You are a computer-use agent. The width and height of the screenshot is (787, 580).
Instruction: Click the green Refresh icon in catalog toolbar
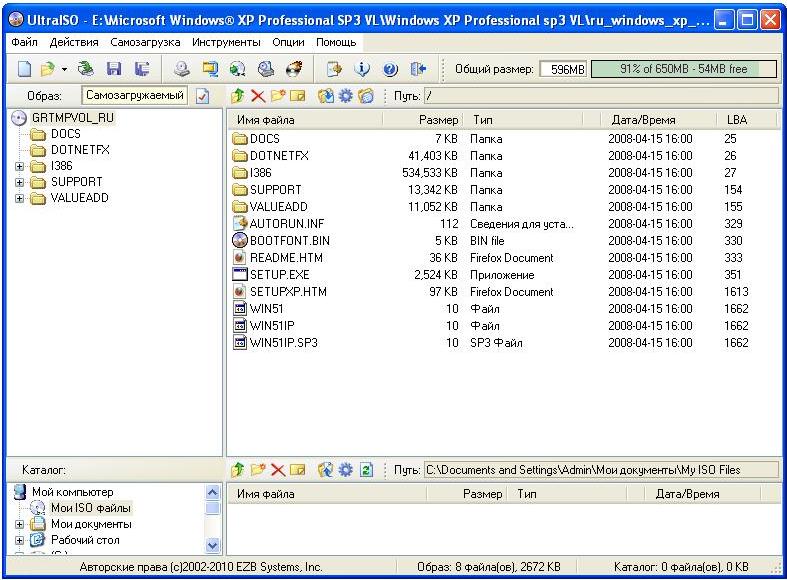pos(366,470)
